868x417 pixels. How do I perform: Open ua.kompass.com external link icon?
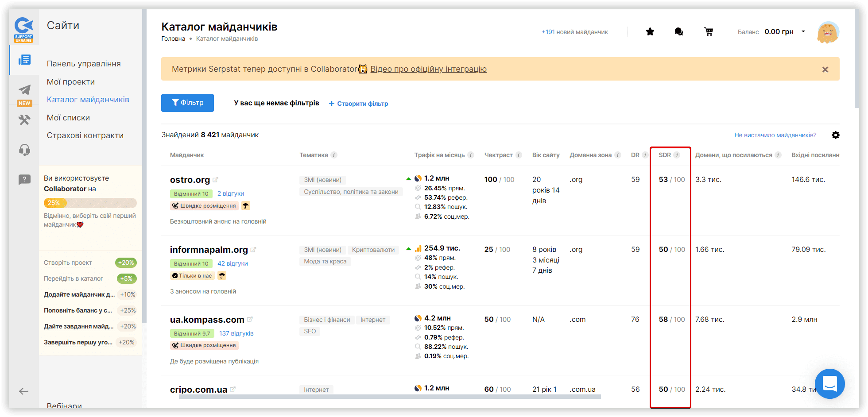coord(250,319)
